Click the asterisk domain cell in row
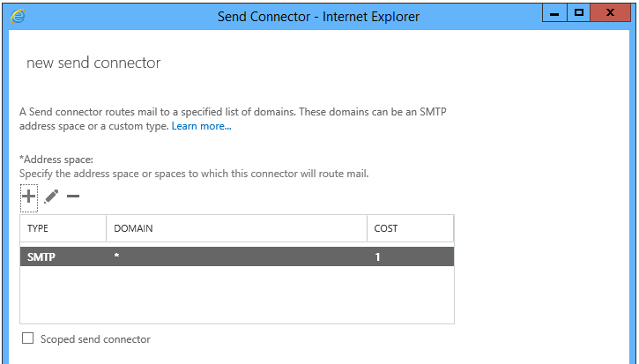This screenshot has height=364, width=639. pos(116,256)
